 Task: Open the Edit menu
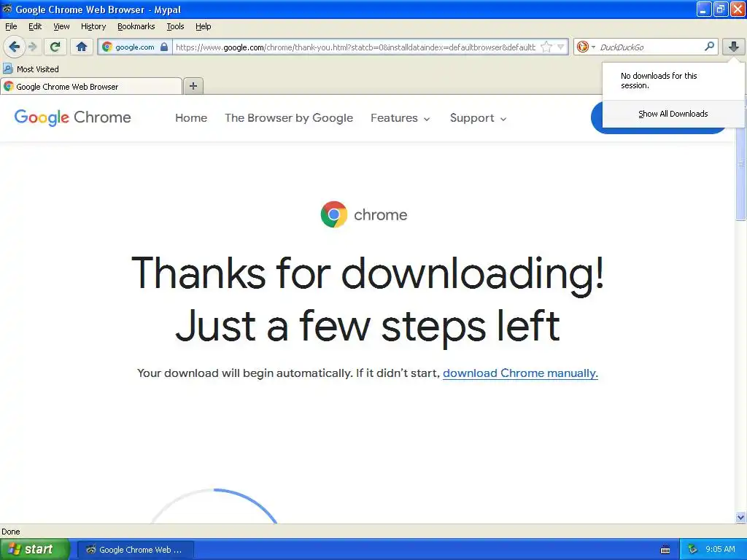[35, 26]
